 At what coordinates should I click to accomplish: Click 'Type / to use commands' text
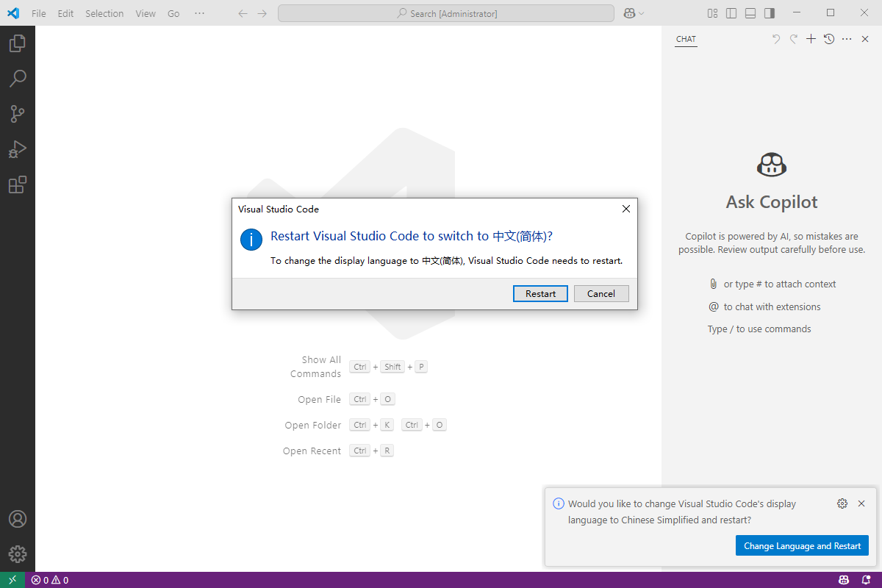pyautogui.click(x=759, y=329)
